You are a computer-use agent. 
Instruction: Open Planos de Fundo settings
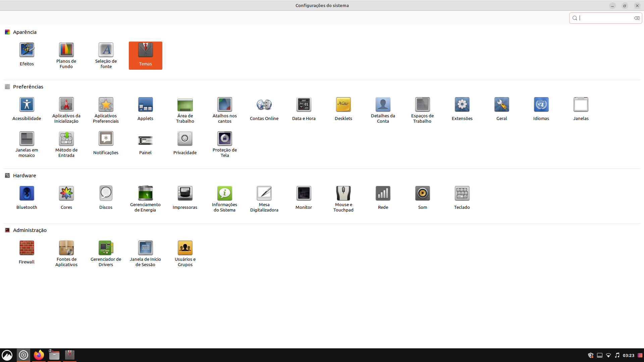point(66,55)
